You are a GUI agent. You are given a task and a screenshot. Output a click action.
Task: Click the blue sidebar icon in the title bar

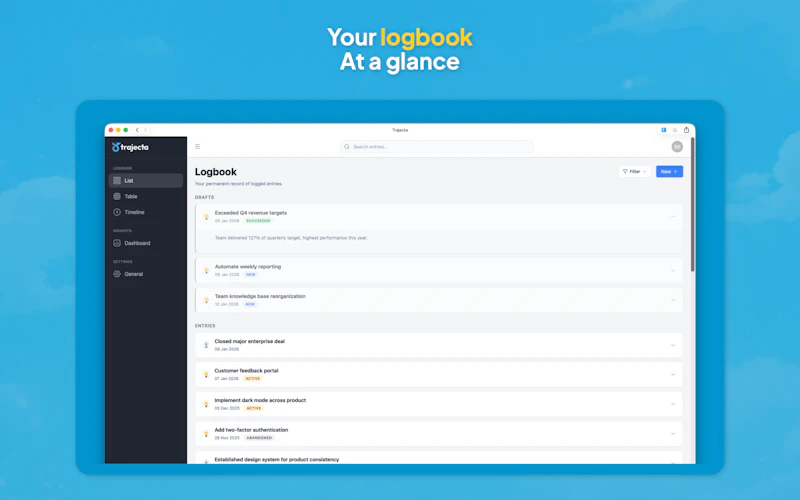pos(664,130)
